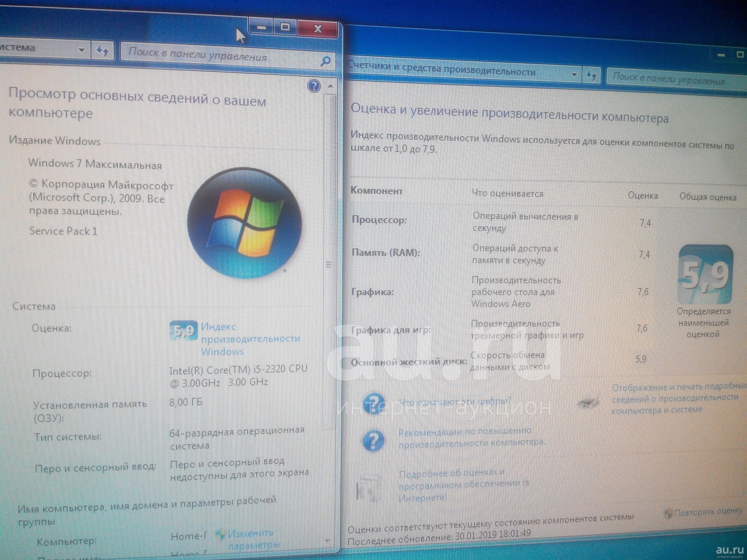This screenshot has height=560, width=747.
Task: Click the 5,9 rating badge in System section
Action: pyautogui.click(x=183, y=330)
